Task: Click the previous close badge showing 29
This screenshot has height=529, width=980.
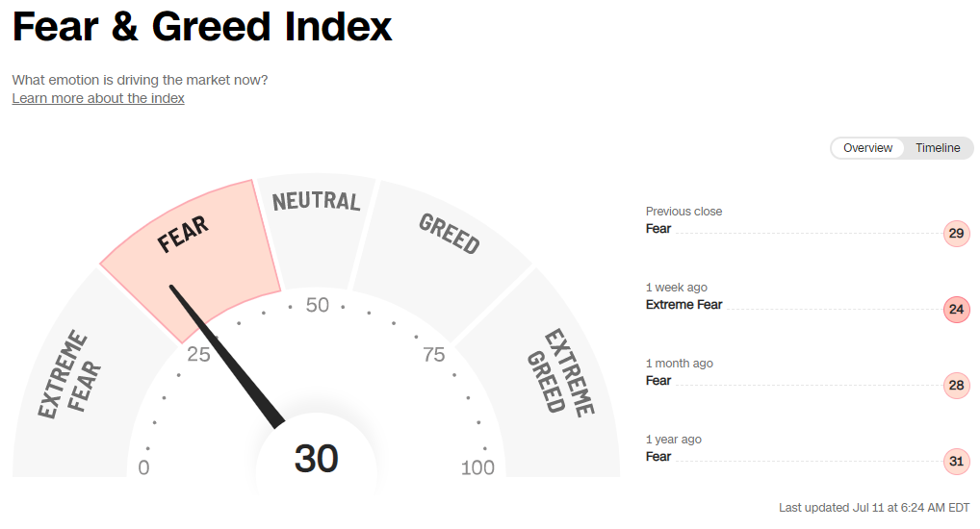Action: click(x=956, y=234)
